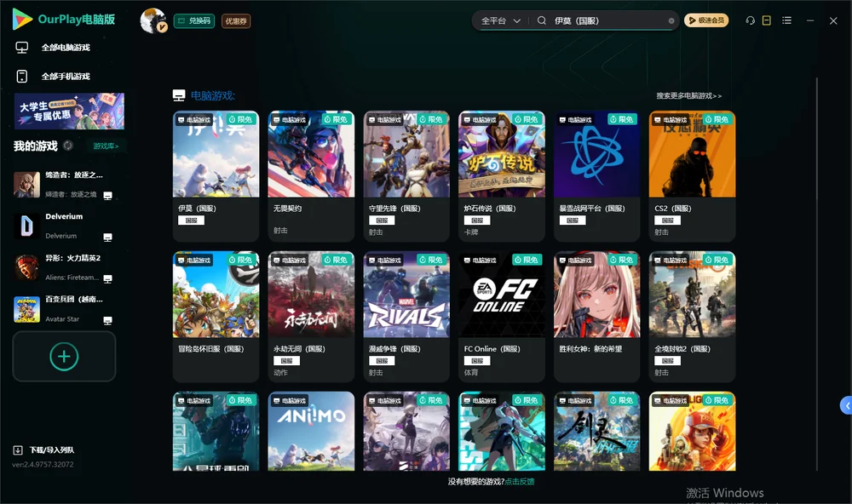Add a new game with the plus button
This screenshot has height=504, width=852.
64,356
